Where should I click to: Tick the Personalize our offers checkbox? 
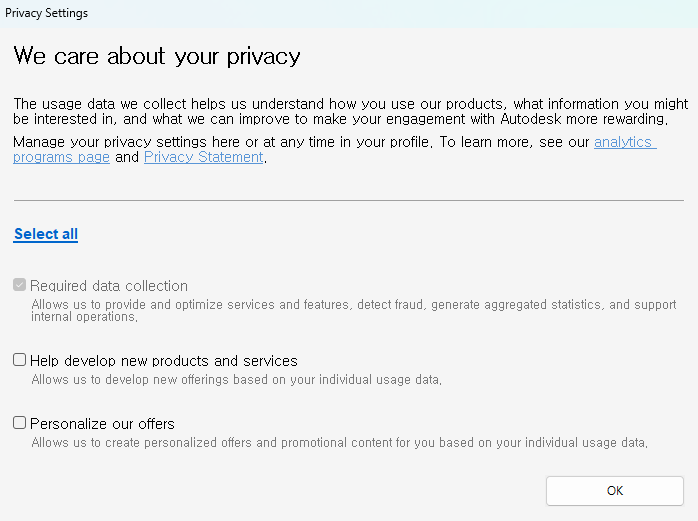pyautogui.click(x=20, y=423)
